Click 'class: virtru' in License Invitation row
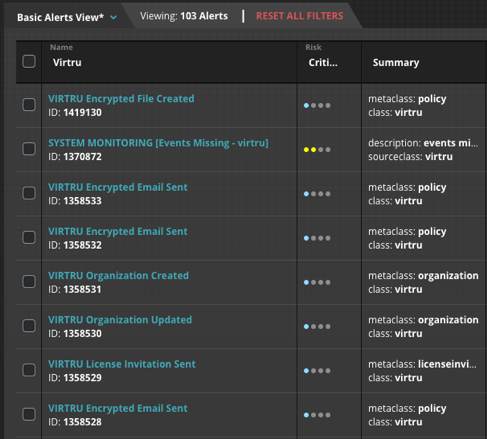Screen dimensions: 487x439 pyautogui.click(x=395, y=378)
